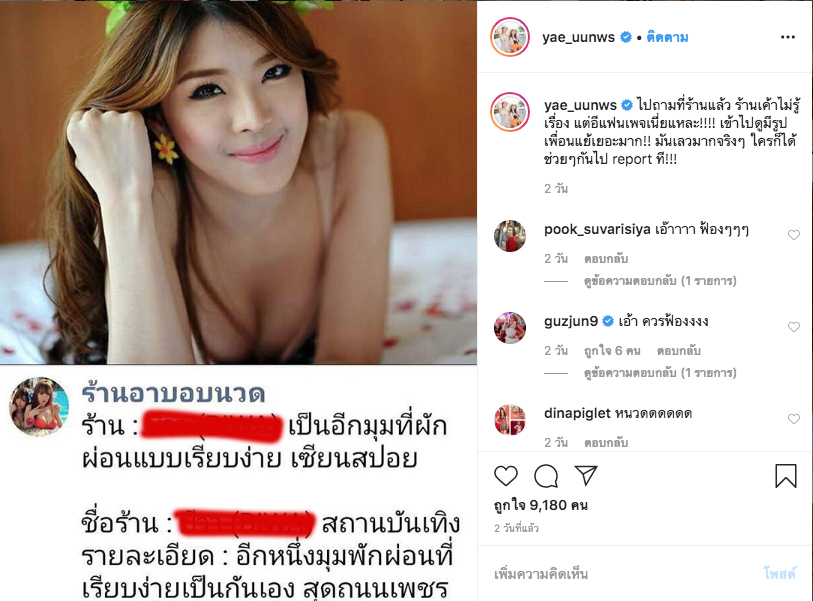The width and height of the screenshot is (813, 601).
Task: Reply to guzjun9's comment
Action: (678, 351)
